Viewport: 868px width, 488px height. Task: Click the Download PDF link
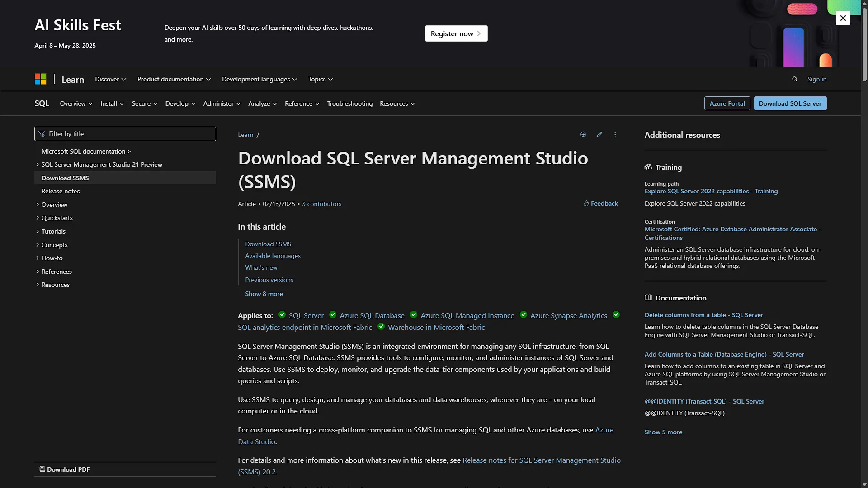pos(65,469)
